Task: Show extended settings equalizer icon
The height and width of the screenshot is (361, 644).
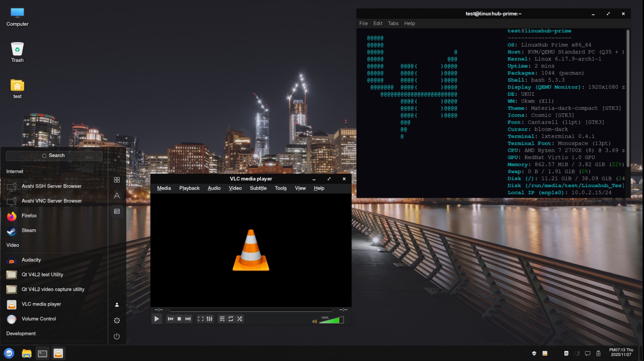Action: [209, 319]
